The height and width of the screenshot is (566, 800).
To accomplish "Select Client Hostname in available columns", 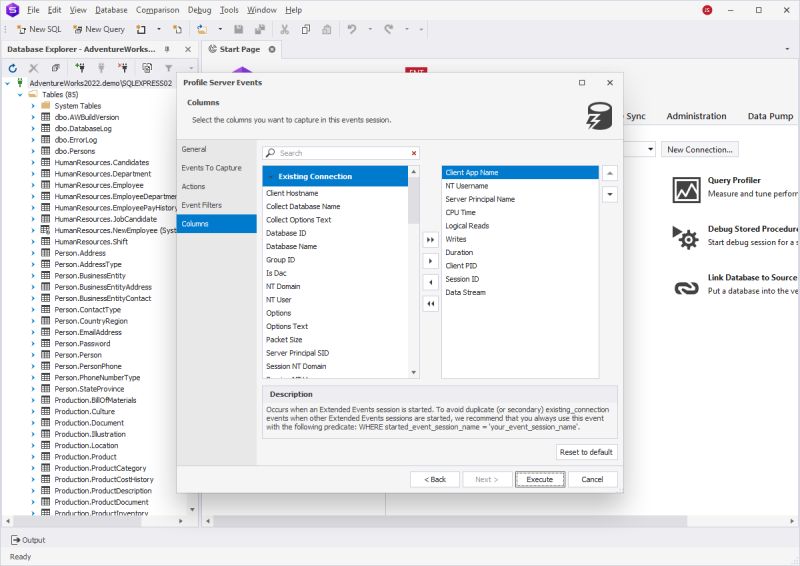I will coord(335,193).
